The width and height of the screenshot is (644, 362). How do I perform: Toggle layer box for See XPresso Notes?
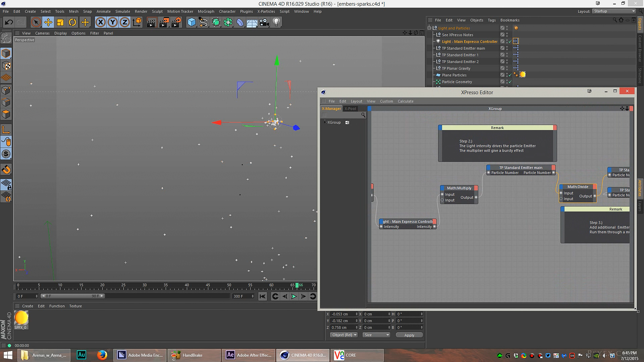coord(502,35)
